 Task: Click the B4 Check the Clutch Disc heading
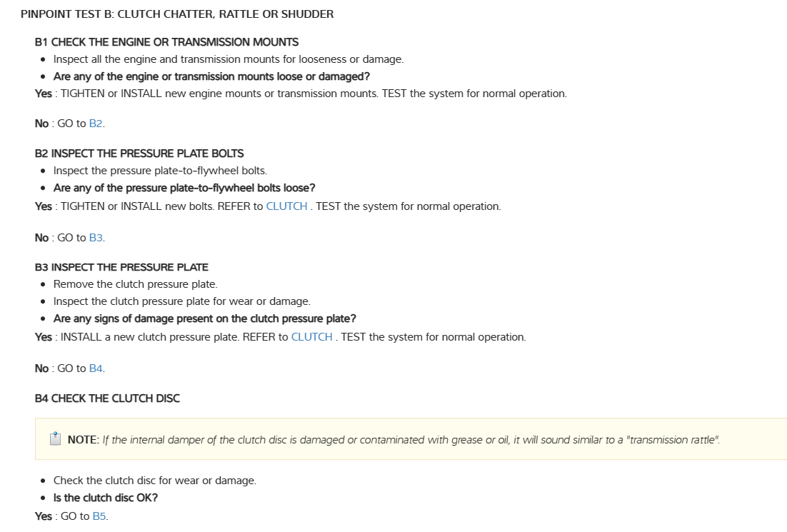click(107, 398)
